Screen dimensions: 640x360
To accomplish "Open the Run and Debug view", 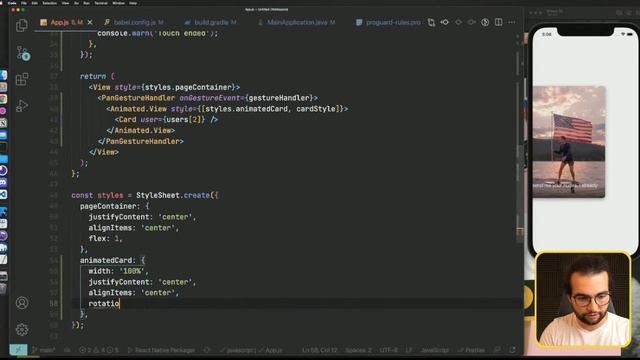I will (22, 106).
